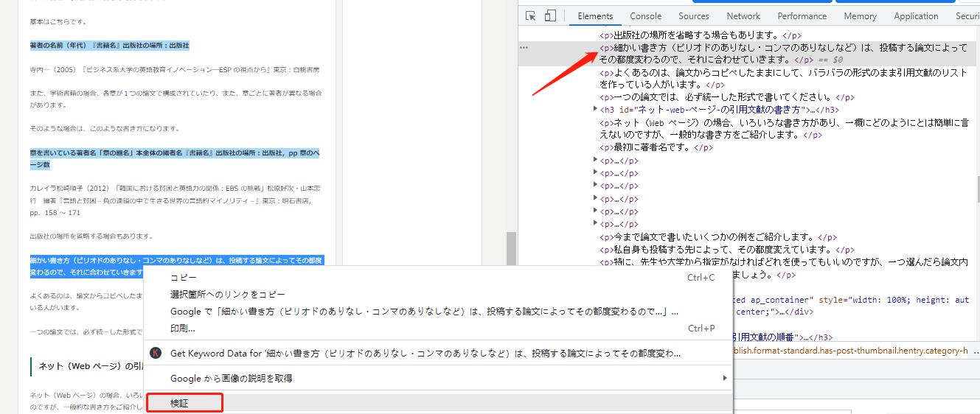Open the Performance tab
Screen dimensions: 980x414
coord(802,16)
